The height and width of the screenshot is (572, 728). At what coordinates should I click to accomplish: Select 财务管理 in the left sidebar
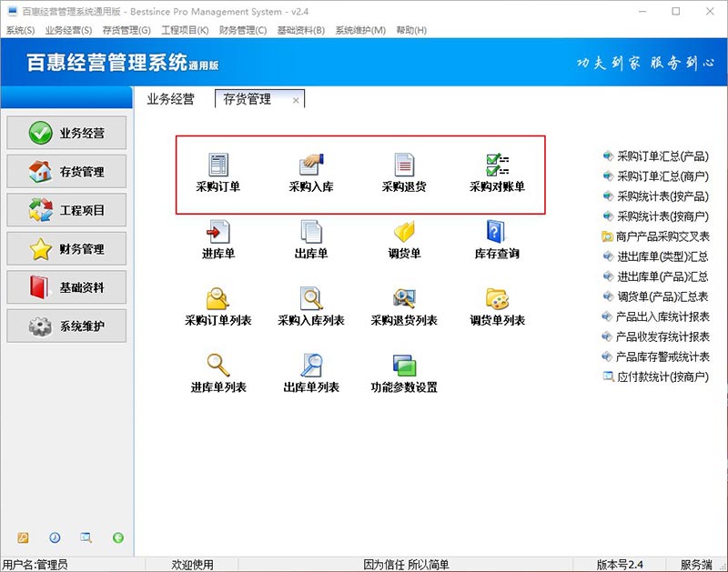[66, 248]
